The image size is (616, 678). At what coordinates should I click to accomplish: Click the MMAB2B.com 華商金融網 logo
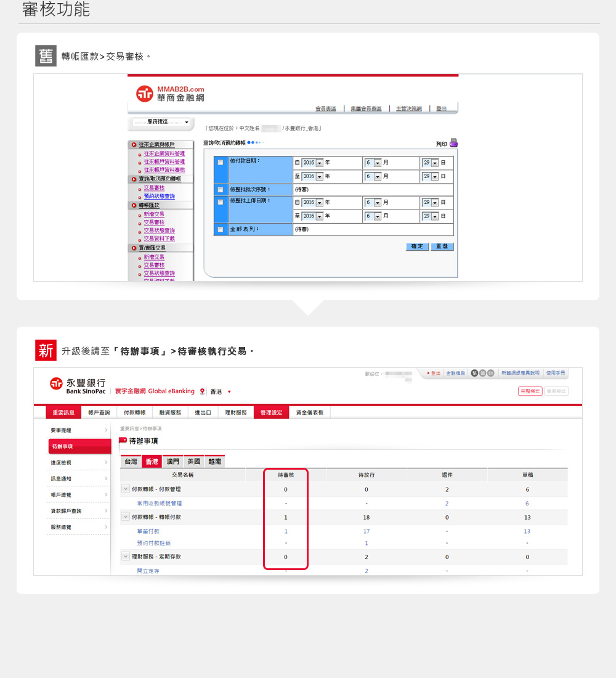[x=170, y=94]
